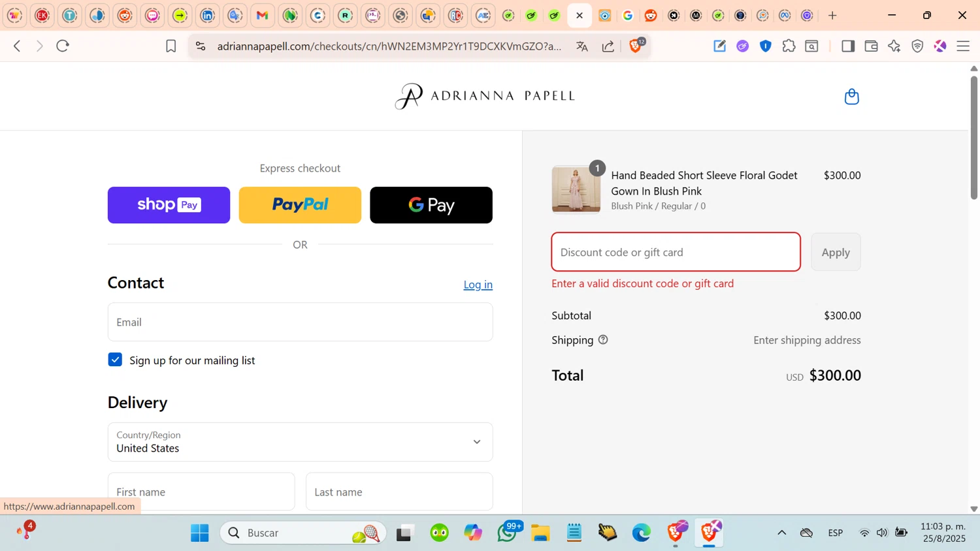The height and width of the screenshot is (551, 980).
Task: Open a new browser tab with plus
Action: pyautogui.click(x=832, y=15)
